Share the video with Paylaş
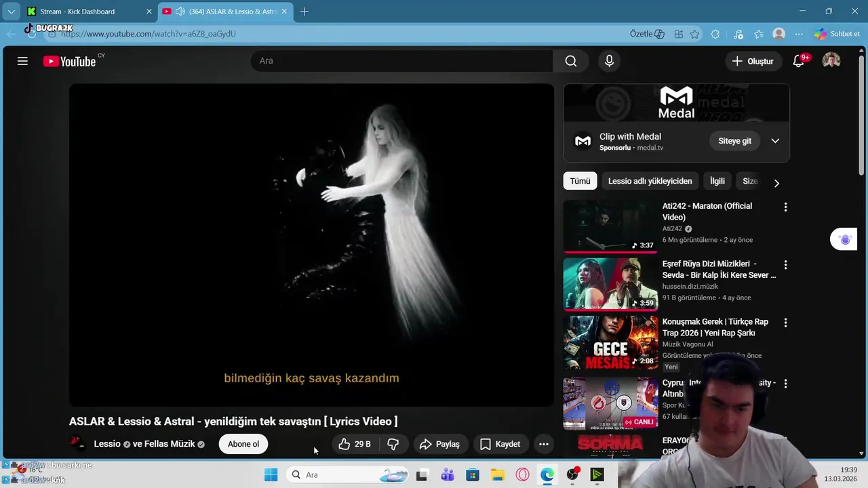This screenshot has width=868, height=488. pos(439,444)
